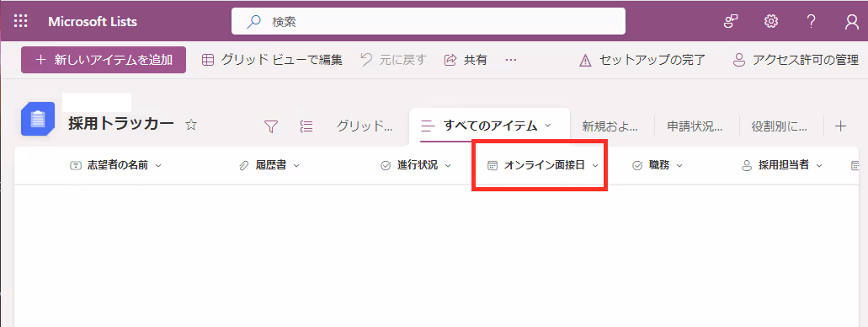The width and height of the screenshot is (868, 327).
Task: Open the feedback/chat icon in header
Action: [732, 22]
